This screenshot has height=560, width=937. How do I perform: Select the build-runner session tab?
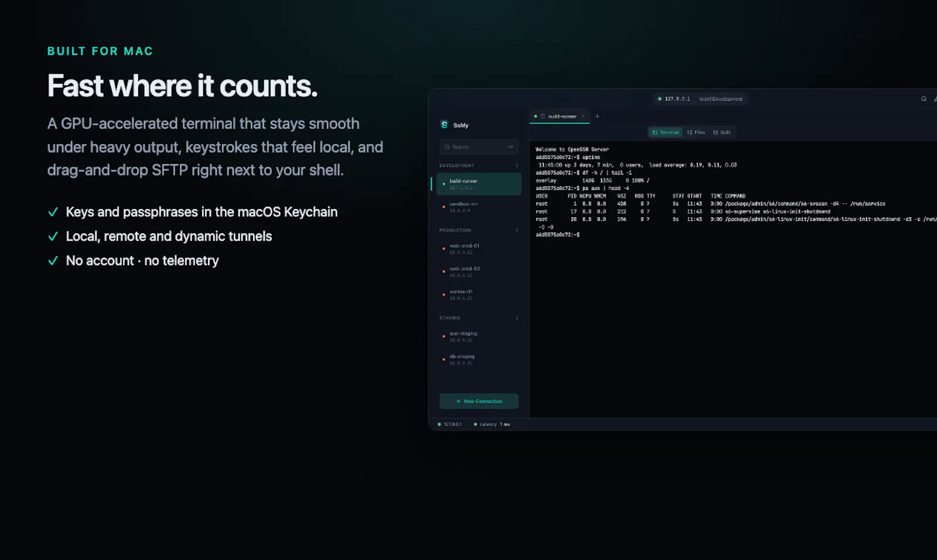559,116
